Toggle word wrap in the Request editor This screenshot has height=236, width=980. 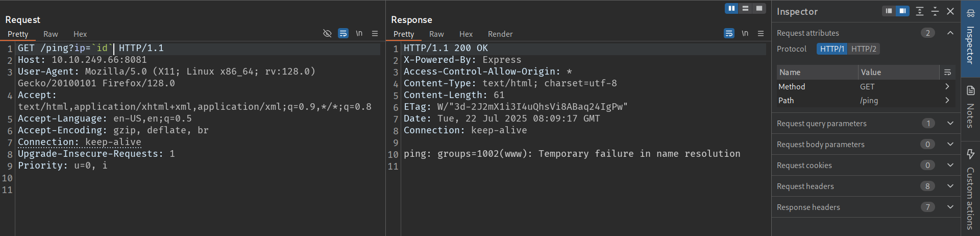pyautogui.click(x=344, y=33)
